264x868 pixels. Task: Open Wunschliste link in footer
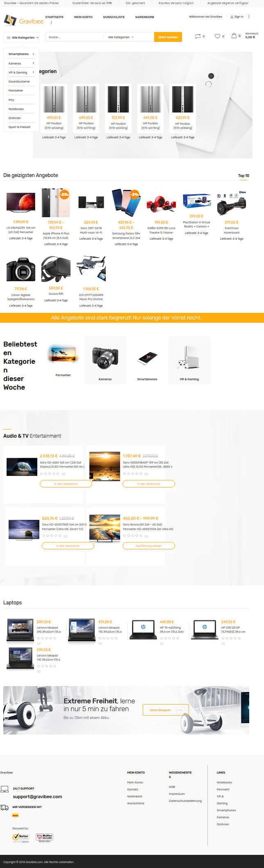(x=136, y=803)
